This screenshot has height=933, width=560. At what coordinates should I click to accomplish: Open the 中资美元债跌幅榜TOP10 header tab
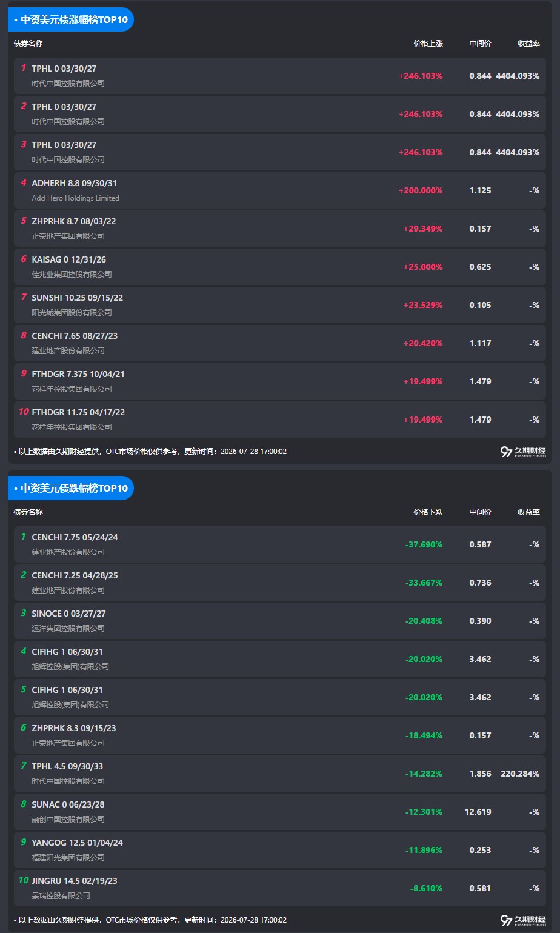pyautogui.click(x=71, y=488)
